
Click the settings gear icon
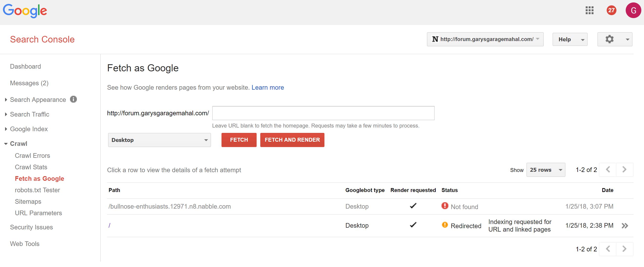pyautogui.click(x=609, y=39)
